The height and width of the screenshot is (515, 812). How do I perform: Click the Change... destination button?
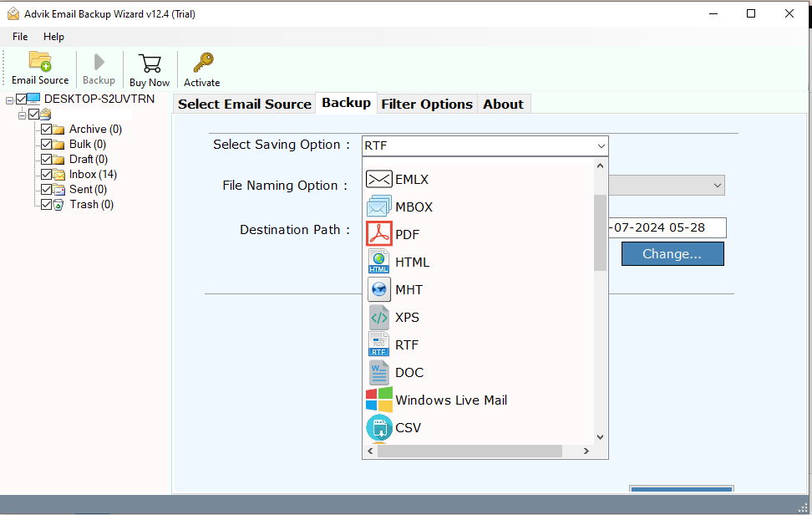tap(672, 254)
